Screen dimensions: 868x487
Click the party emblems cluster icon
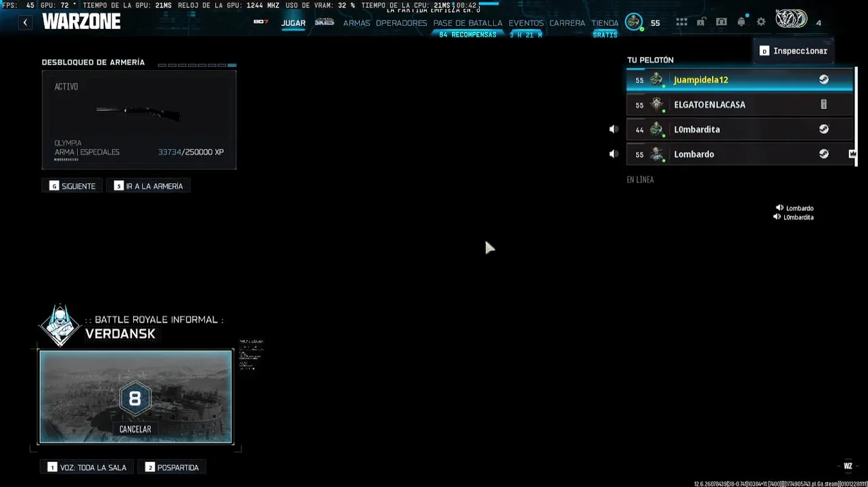[791, 20]
